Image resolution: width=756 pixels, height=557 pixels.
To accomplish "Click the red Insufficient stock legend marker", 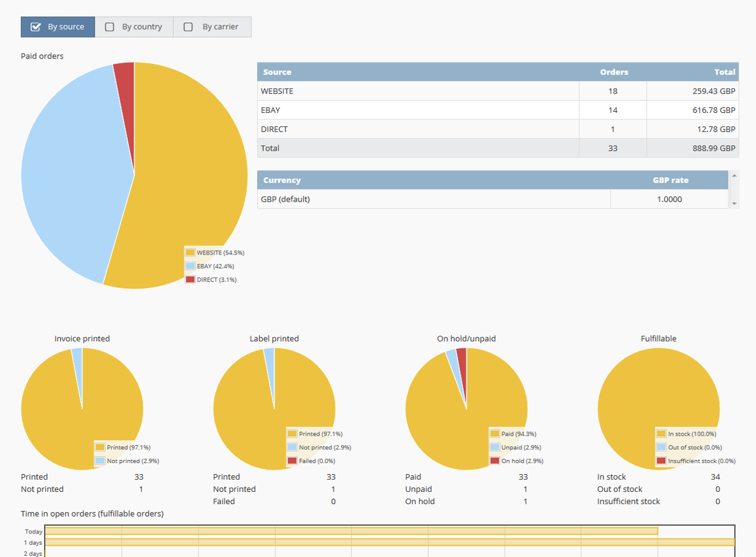I will click(x=662, y=461).
